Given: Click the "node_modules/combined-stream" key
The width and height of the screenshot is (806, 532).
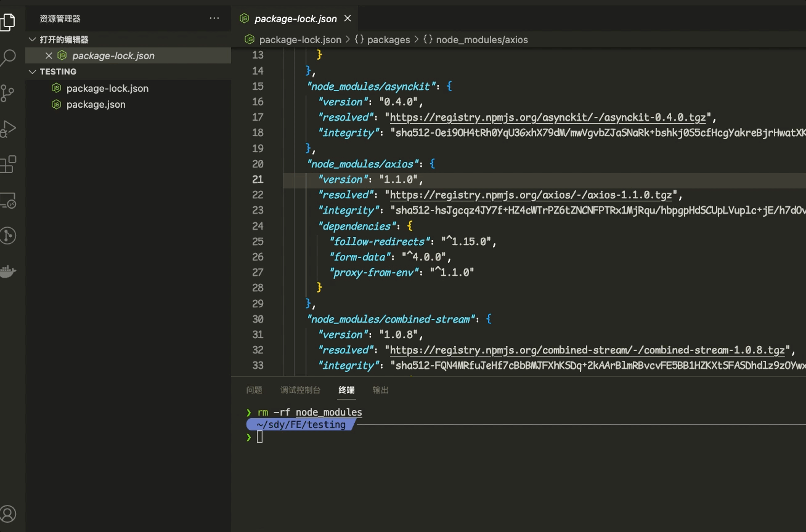Looking at the screenshot, I should click(x=392, y=319).
